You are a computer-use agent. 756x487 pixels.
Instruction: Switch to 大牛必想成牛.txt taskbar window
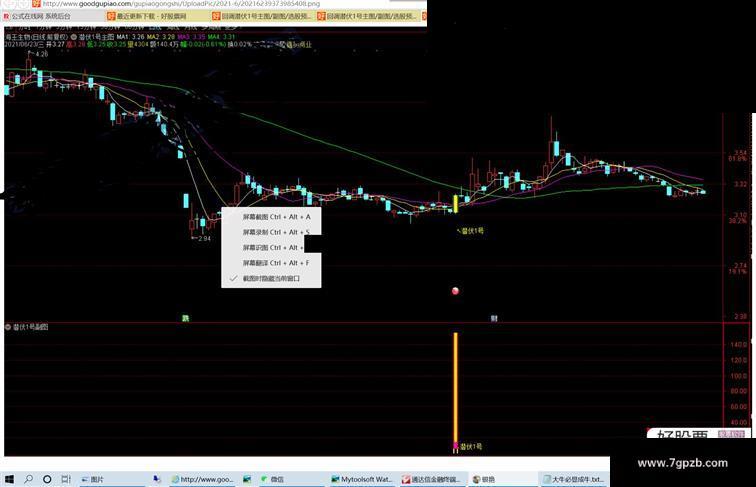[573, 479]
